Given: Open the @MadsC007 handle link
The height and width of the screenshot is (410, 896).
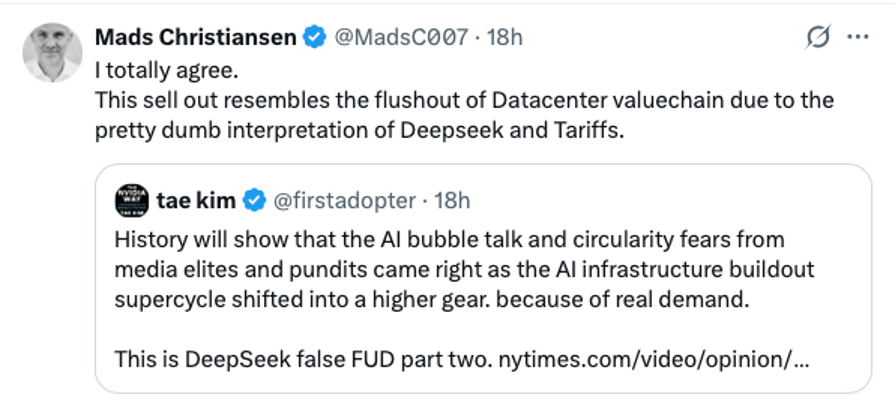Looking at the screenshot, I should coord(400,38).
